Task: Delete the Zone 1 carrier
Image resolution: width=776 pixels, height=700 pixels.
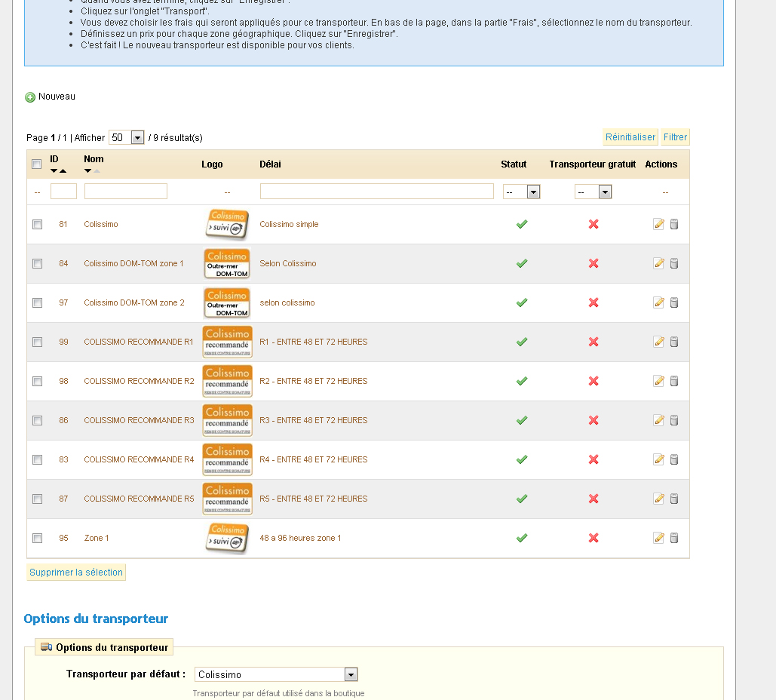Action: 674,538
